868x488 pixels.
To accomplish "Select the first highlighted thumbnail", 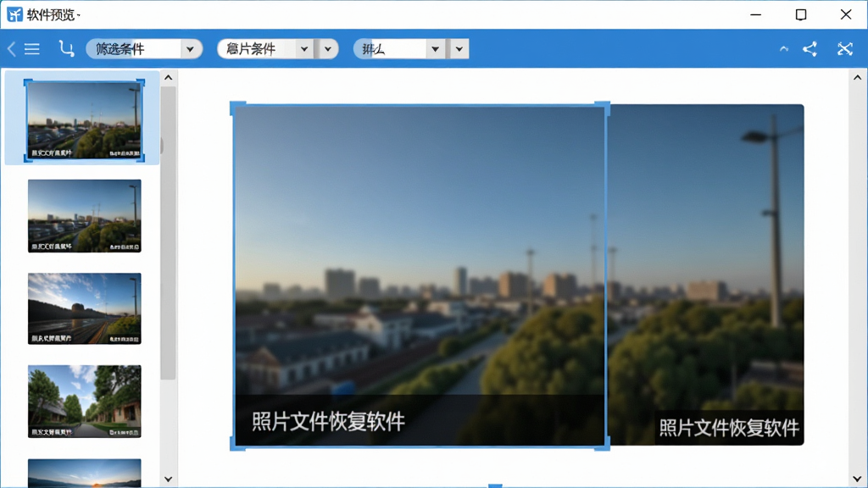I will (x=84, y=120).
